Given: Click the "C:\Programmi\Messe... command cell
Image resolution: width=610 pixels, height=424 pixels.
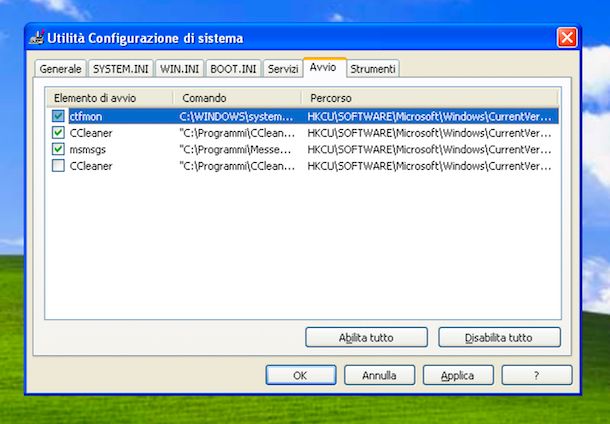Looking at the screenshot, I should [x=235, y=149].
